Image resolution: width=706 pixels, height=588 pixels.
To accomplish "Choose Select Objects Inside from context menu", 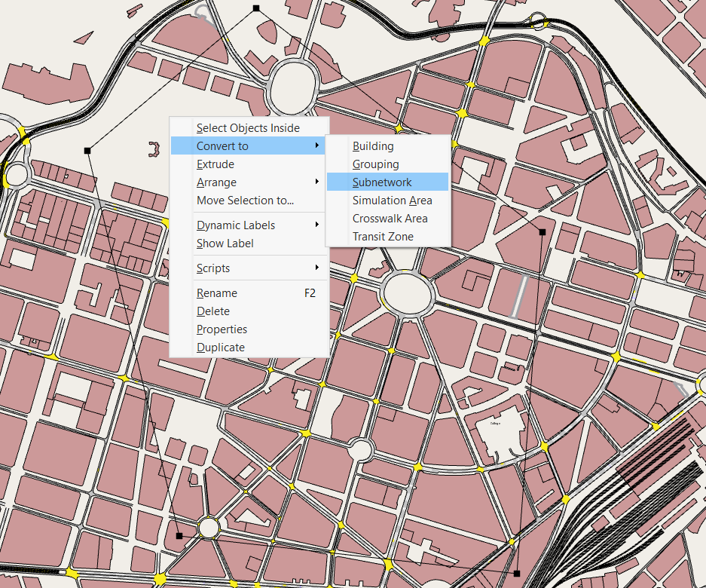I will 248,128.
